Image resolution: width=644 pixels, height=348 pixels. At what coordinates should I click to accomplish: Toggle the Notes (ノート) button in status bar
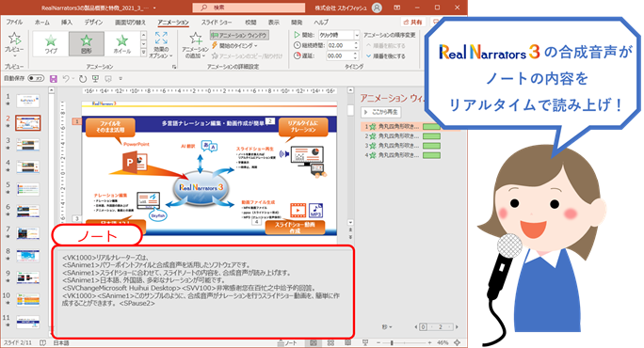tap(287, 343)
